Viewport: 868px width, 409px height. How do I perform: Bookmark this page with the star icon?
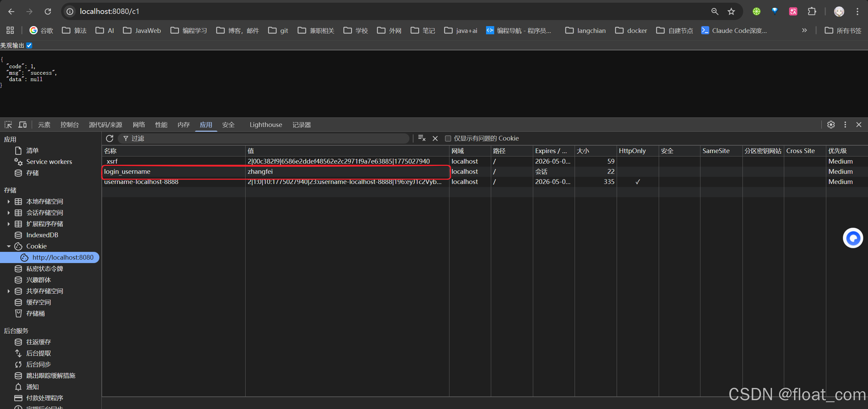731,12
